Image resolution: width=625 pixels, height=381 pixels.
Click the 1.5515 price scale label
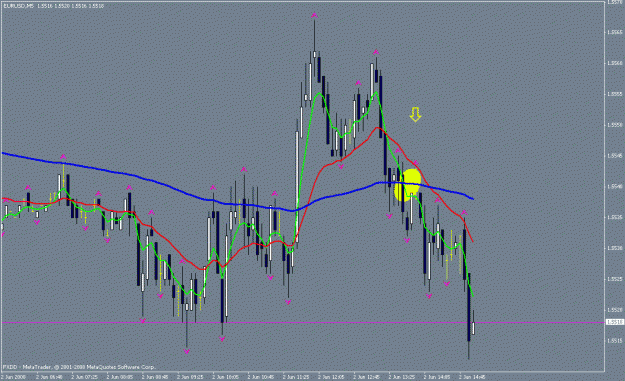click(x=615, y=341)
